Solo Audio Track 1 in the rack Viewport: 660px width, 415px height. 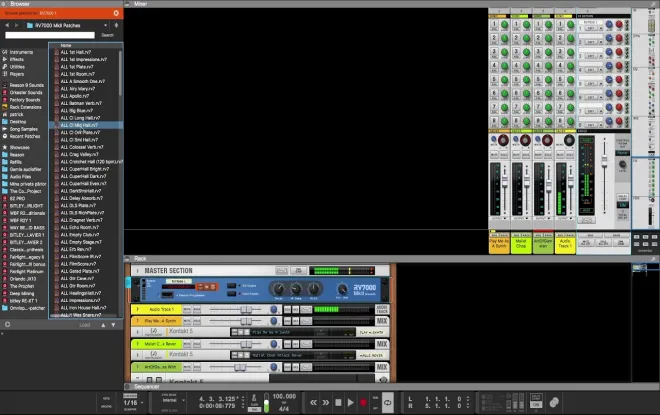click(x=196, y=309)
